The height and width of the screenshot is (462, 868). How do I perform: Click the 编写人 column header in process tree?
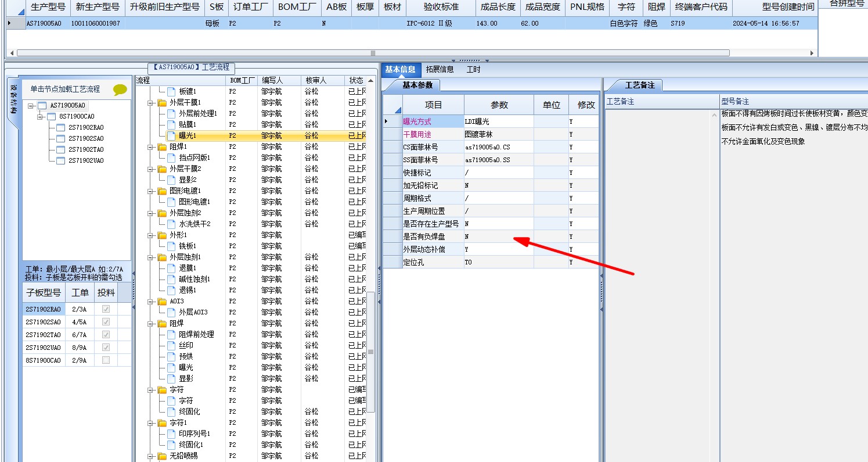point(279,80)
